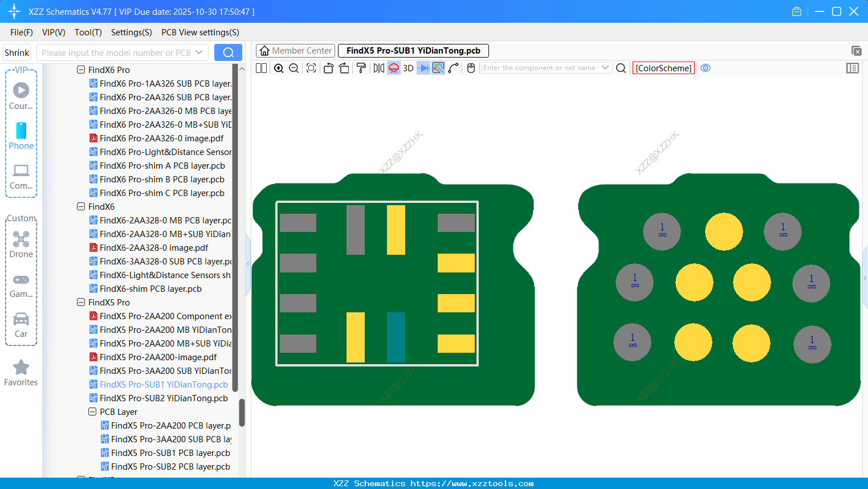Open the PCB View settings menu
The height and width of the screenshot is (489, 868).
point(200,32)
